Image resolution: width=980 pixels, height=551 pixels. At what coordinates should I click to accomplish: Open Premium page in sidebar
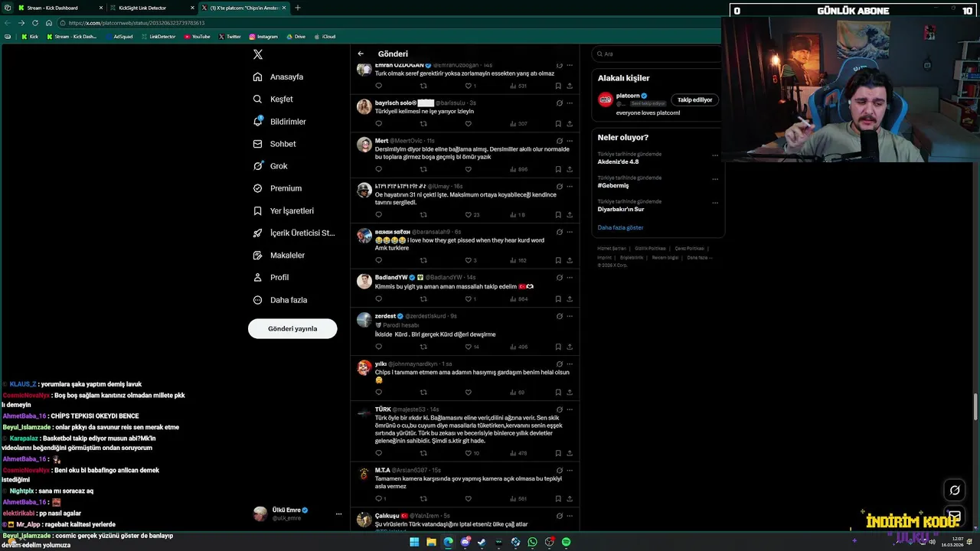(277, 188)
